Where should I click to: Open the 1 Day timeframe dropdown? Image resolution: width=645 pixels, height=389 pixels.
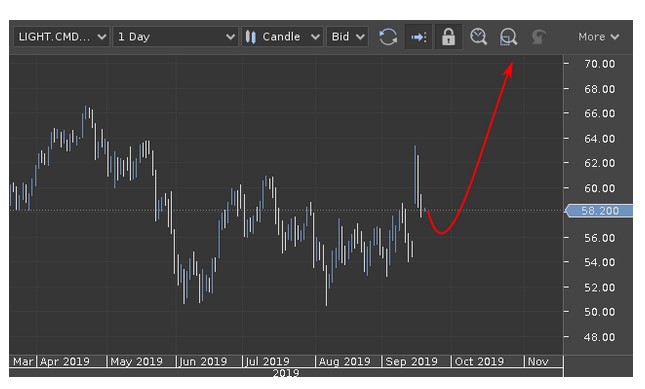click(175, 37)
